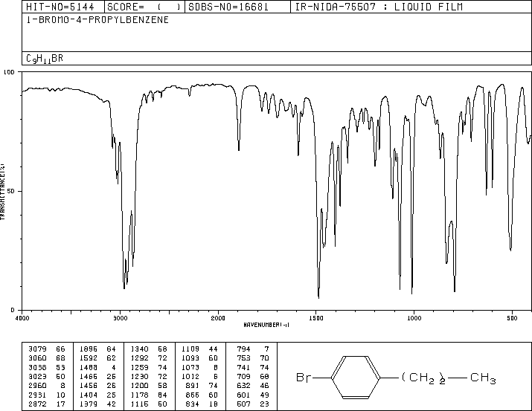Select the CH3 group in the structure

click(483, 378)
